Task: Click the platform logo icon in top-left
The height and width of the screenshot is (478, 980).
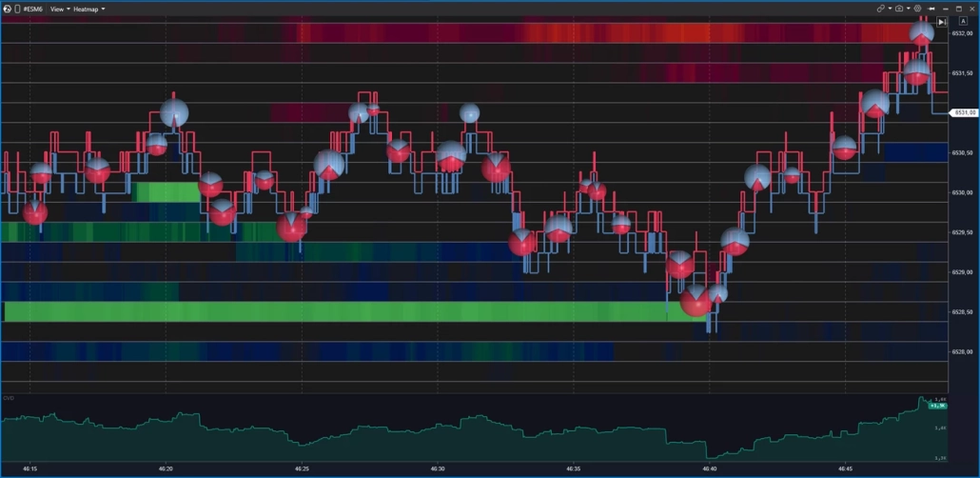Action: tap(9, 9)
